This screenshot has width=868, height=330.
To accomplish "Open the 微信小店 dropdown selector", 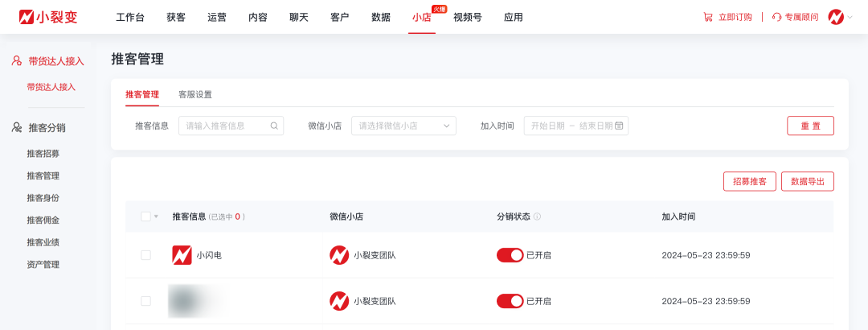I will [403, 126].
